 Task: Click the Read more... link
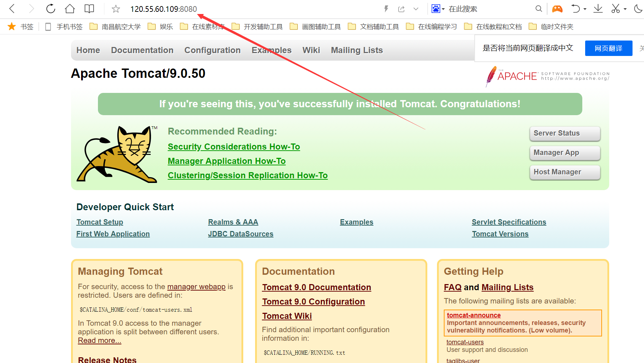100,340
